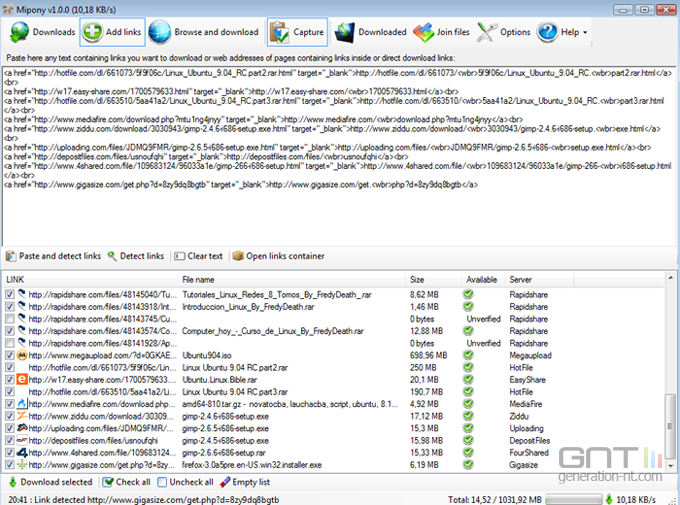Click the blue Help question mark icon
Screen dimensions: 680x505
pos(547,32)
